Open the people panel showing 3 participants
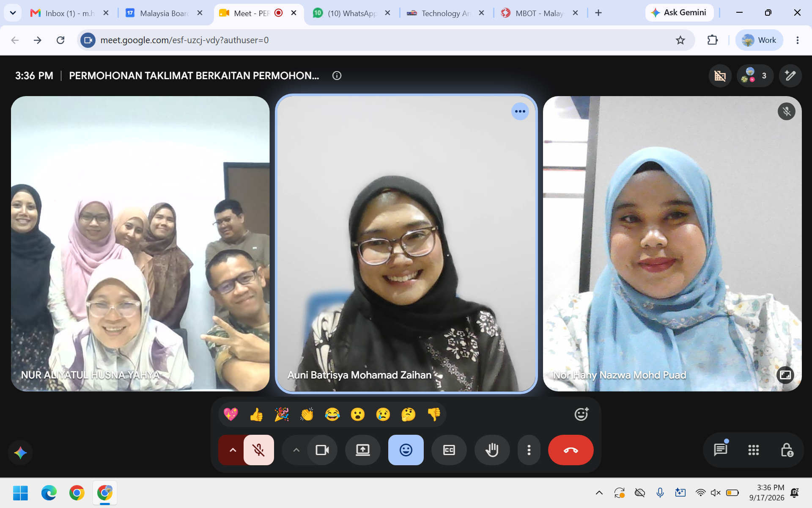The width and height of the screenshot is (812, 508). point(755,76)
